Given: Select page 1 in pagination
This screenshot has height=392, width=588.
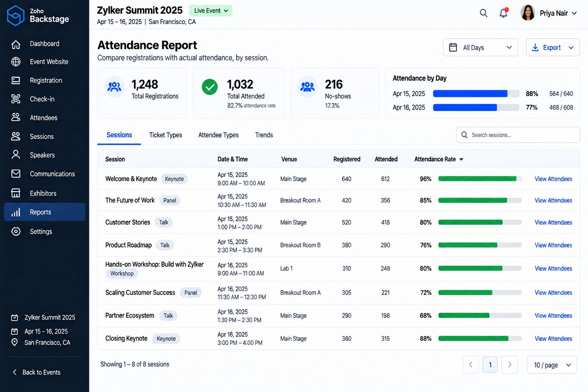Looking at the screenshot, I should [490, 365].
